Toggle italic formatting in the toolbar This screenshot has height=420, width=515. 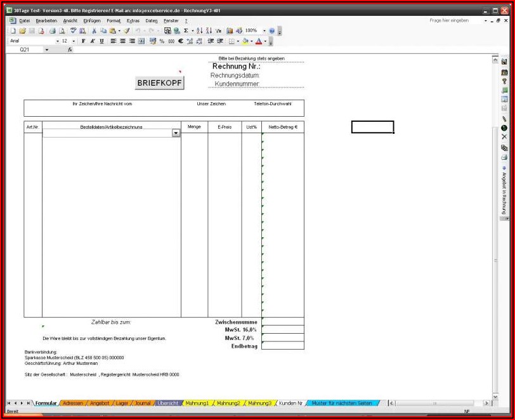coord(92,41)
